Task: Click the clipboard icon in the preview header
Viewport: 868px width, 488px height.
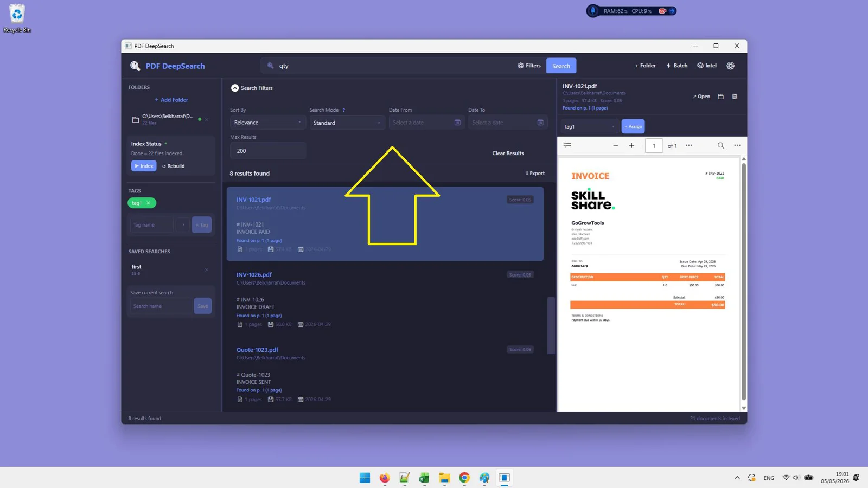Action: pyautogui.click(x=735, y=97)
